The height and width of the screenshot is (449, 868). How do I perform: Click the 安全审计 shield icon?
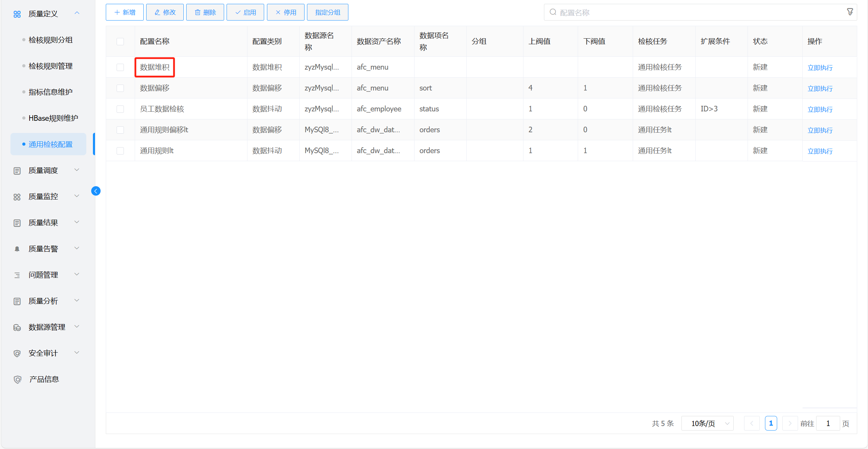pyautogui.click(x=17, y=353)
